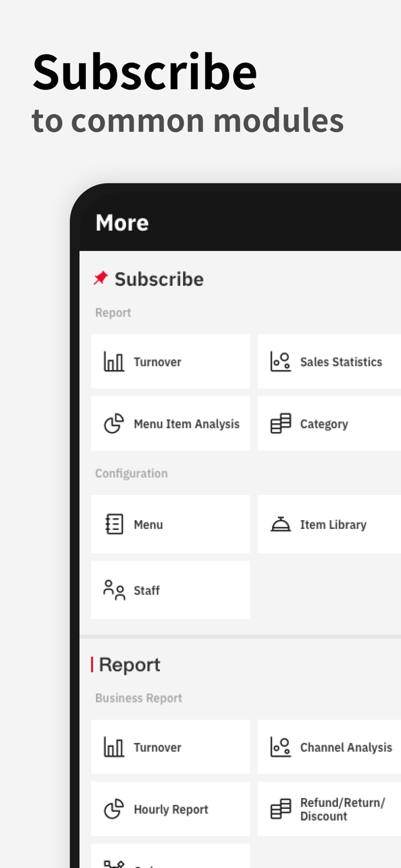This screenshot has width=401, height=868.
Task: Click the bar chart icon on Business Report Turnover
Action: pyautogui.click(x=114, y=747)
